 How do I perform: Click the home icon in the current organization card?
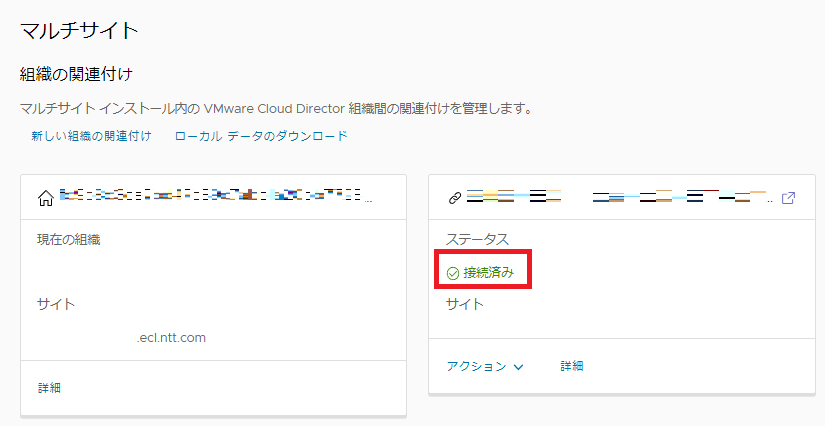pyautogui.click(x=45, y=199)
